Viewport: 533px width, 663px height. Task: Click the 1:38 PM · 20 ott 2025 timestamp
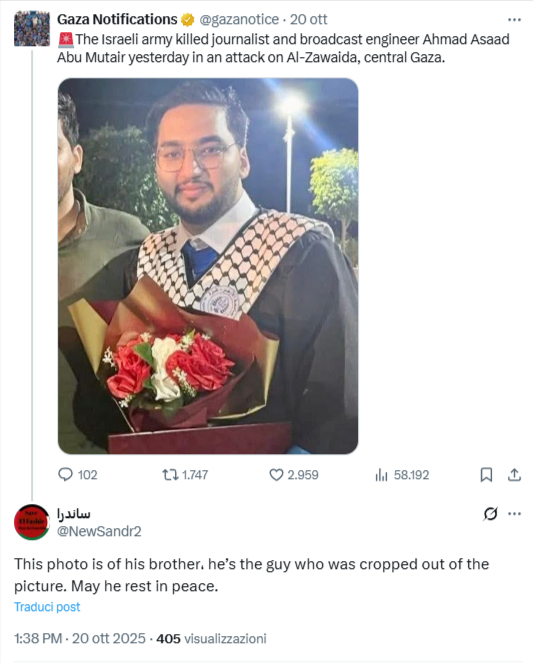[80, 638]
